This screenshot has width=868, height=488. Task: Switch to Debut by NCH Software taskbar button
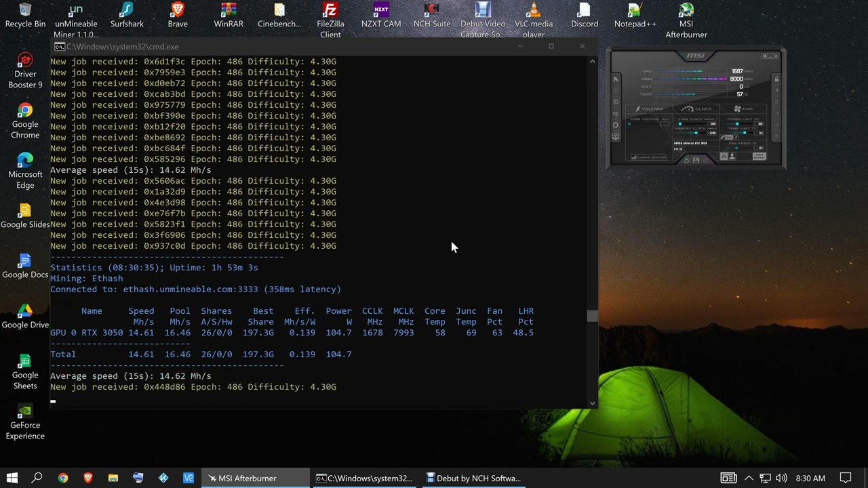(x=473, y=478)
